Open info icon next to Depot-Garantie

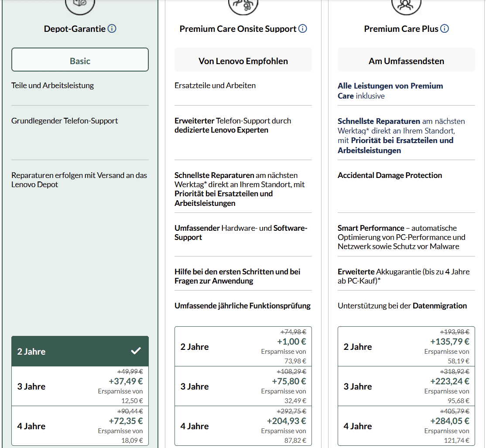tap(112, 28)
